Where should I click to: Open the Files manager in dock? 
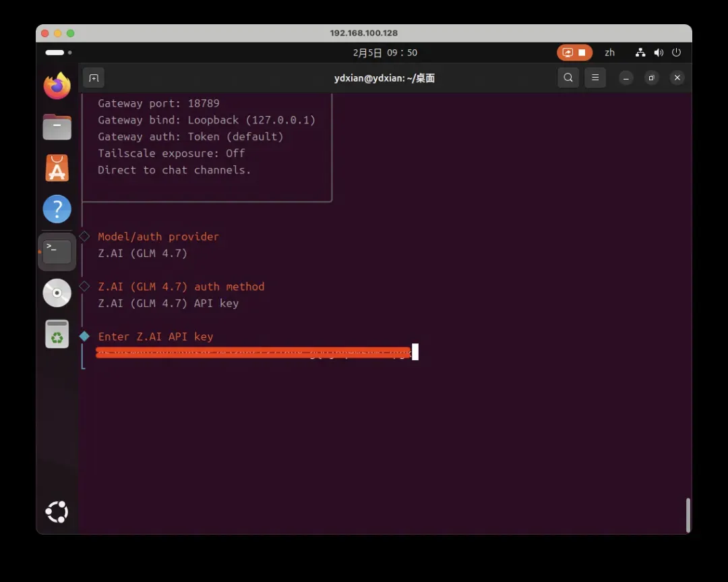(x=57, y=127)
